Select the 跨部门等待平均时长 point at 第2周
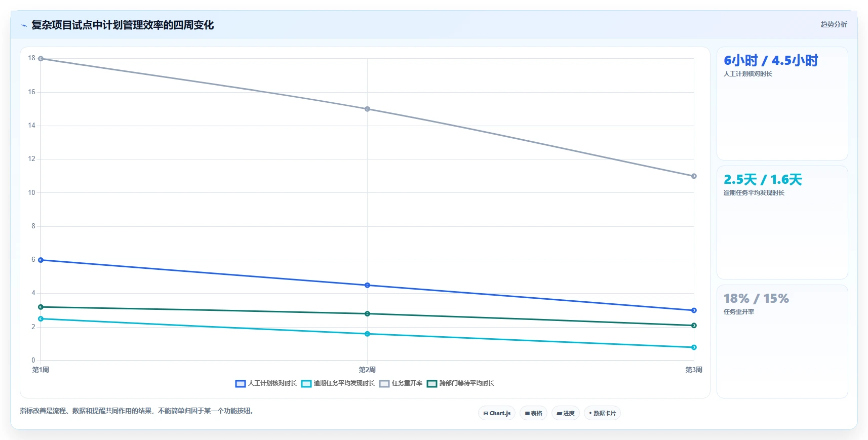The image size is (868, 440). point(368,314)
